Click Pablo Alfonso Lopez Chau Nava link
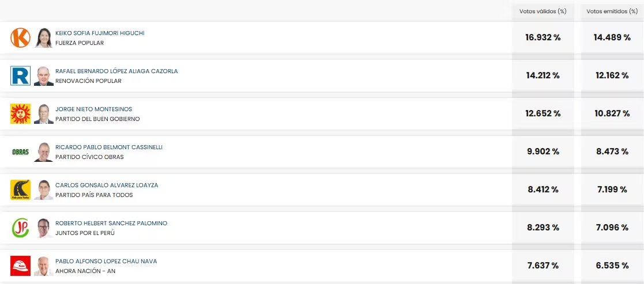Screen dimensions: 644x284 pyautogui.click(x=106, y=262)
